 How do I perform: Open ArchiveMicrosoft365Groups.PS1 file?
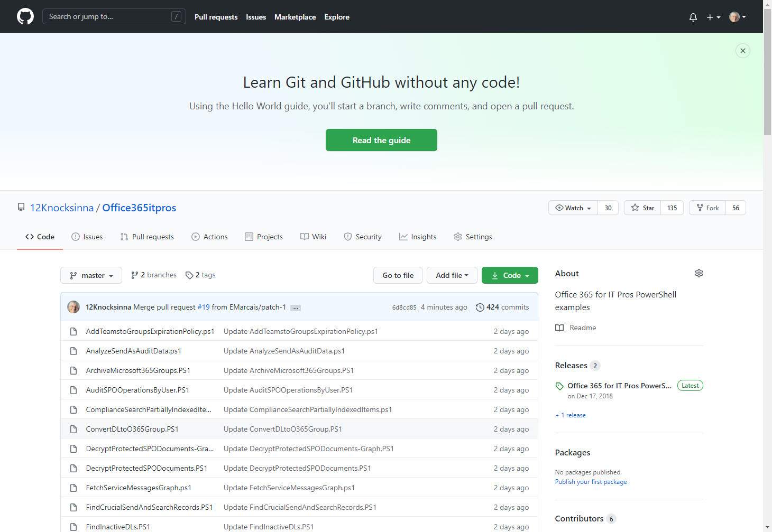(x=138, y=370)
